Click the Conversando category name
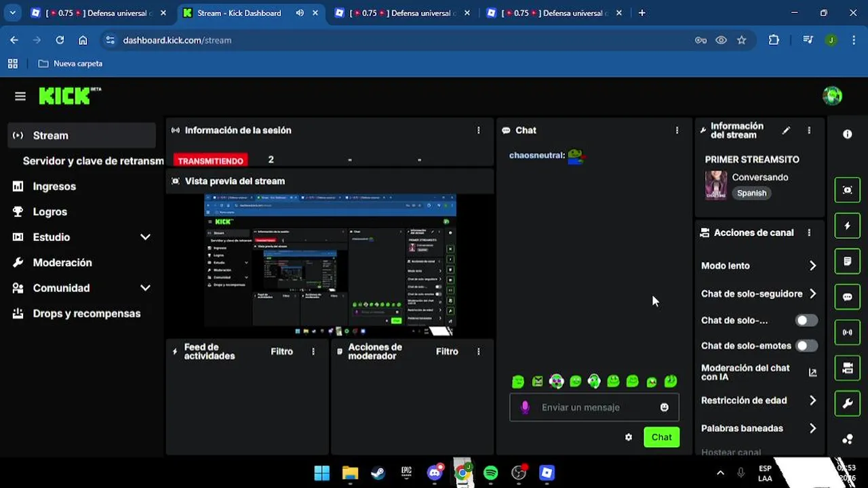This screenshot has width=868, height=488. click(759, 177)
